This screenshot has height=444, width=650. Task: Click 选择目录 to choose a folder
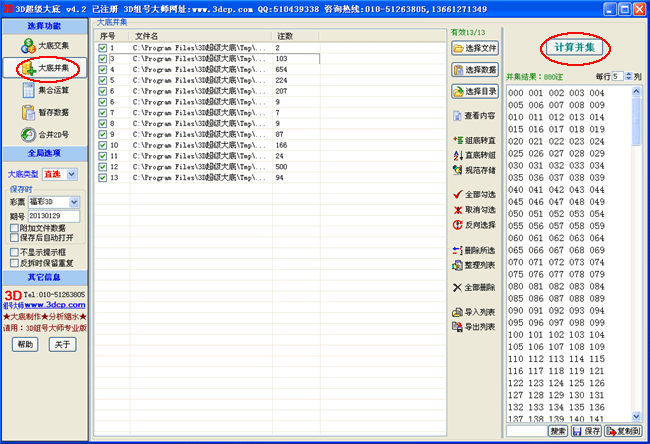pyautogui.click(x=475, y=91)
